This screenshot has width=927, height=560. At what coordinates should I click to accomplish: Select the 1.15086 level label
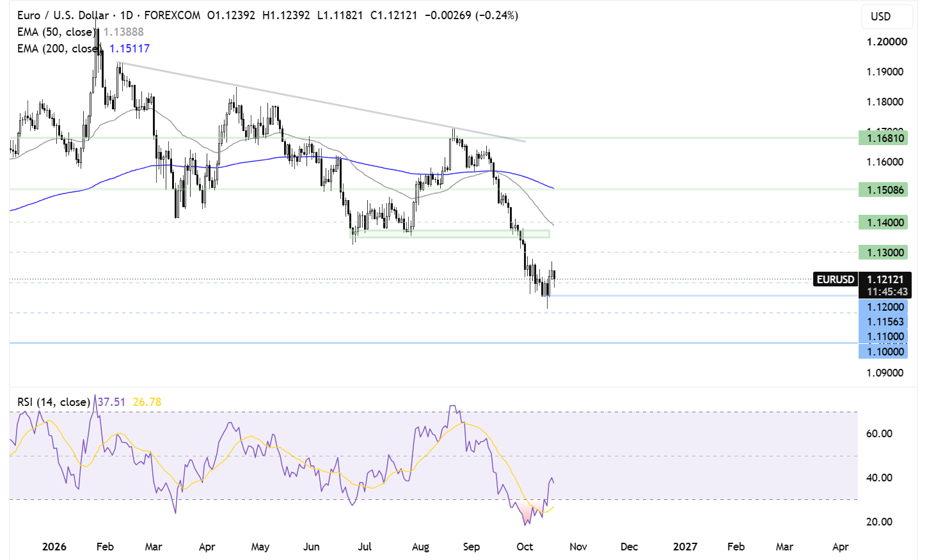(883, 189)
